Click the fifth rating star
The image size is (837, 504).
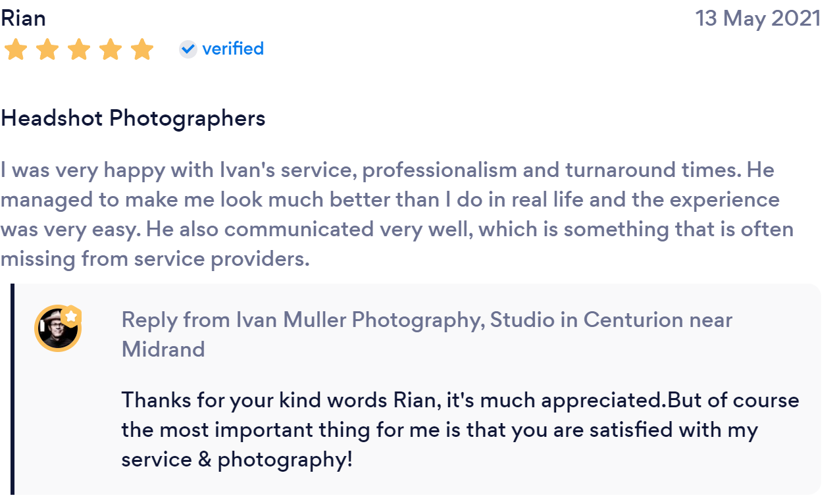tap(141, 49)
